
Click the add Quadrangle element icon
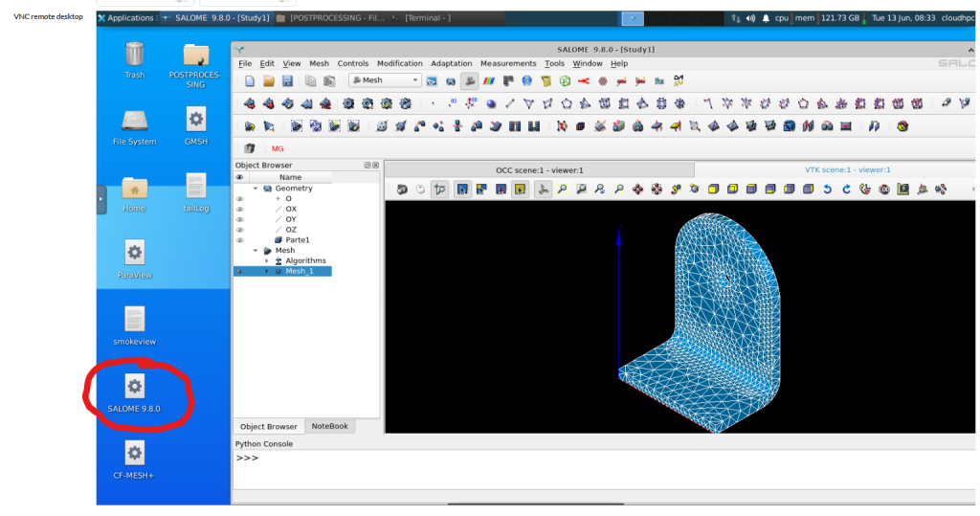pyautogui.click(x=547, y=103)
